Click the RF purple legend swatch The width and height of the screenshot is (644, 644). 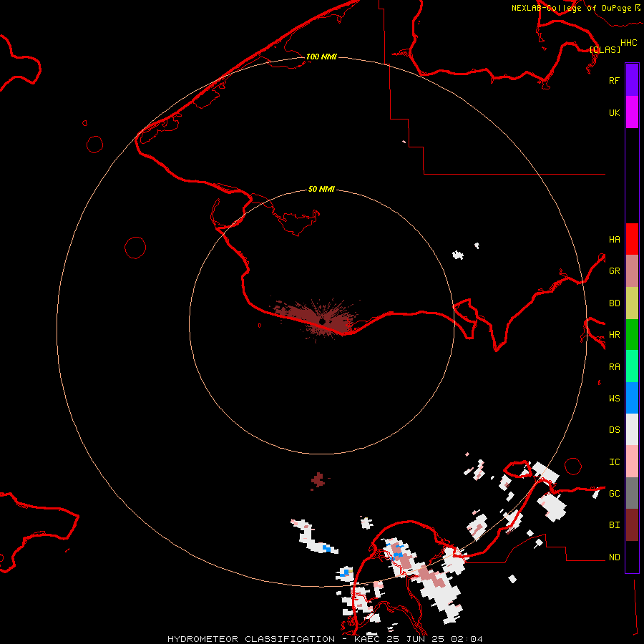(632, 80)
